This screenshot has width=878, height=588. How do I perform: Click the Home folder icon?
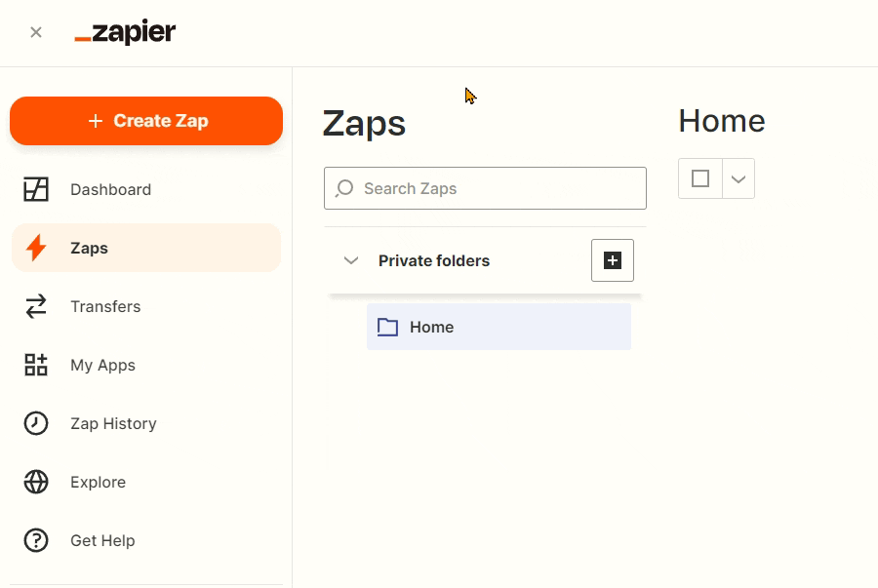click(387, 328)
